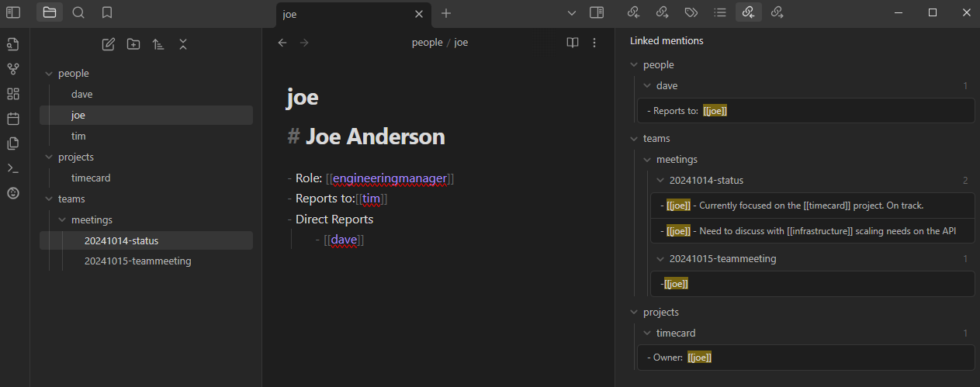
Task: Collapse the teams folder in explorer
Action: 48,199
